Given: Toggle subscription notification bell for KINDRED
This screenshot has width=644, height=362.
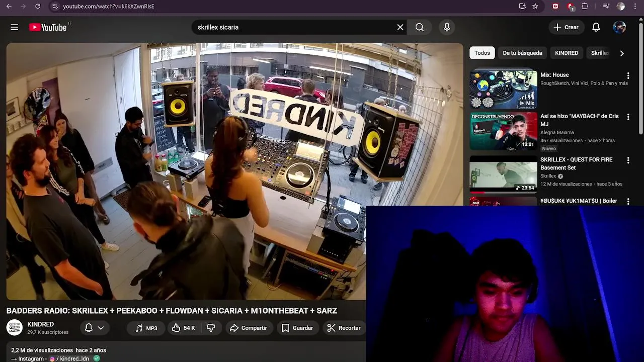Looking at the screenshot, I should pos(89,328).
